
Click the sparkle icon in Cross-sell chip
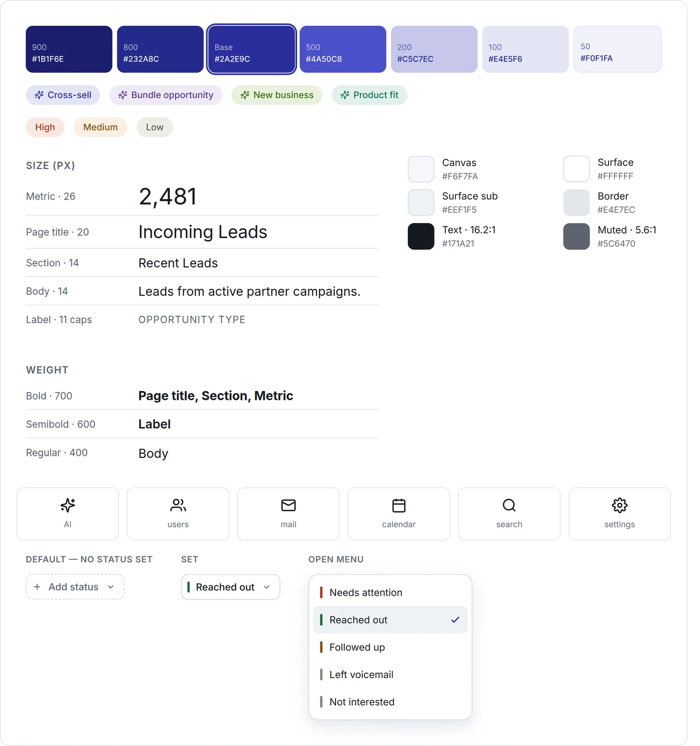pos(39,95)
